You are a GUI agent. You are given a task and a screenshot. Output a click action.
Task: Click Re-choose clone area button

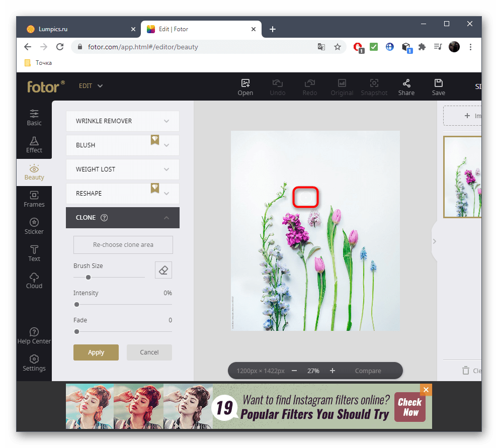click(123, 245)
